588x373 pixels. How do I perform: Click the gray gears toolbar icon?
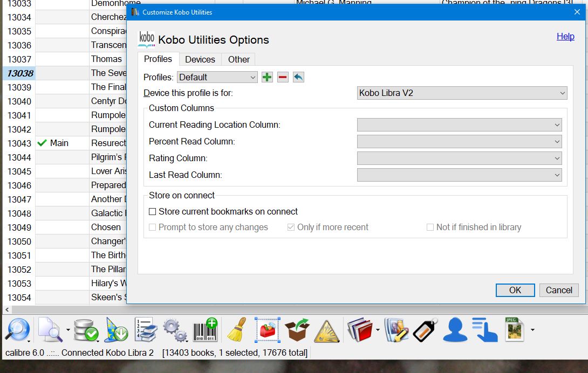(175, 330)
